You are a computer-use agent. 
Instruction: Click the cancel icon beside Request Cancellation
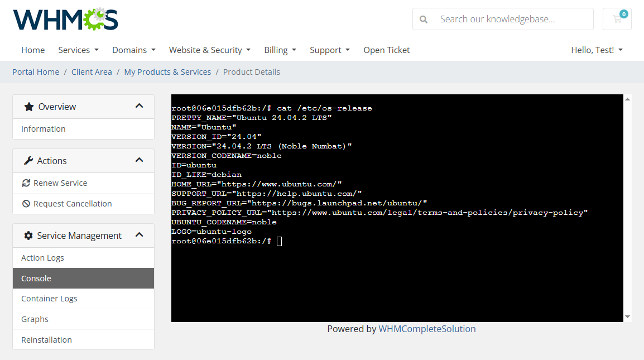[x=27, y=203]
